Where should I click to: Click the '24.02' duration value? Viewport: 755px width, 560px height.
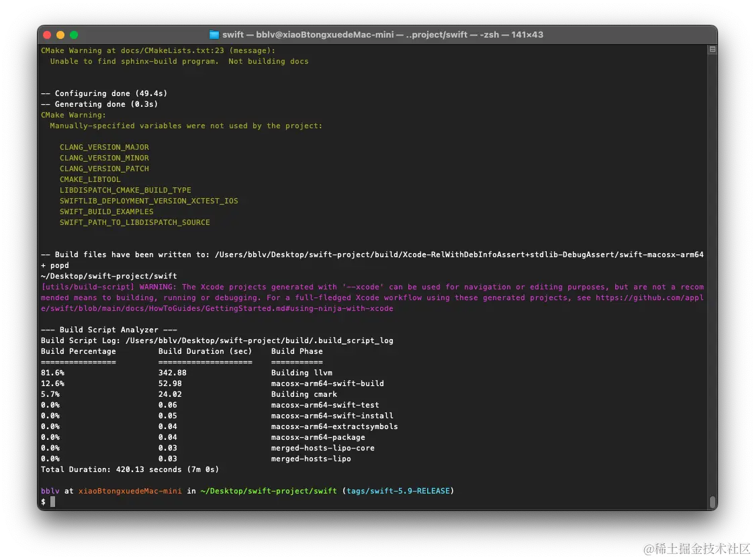170,394
